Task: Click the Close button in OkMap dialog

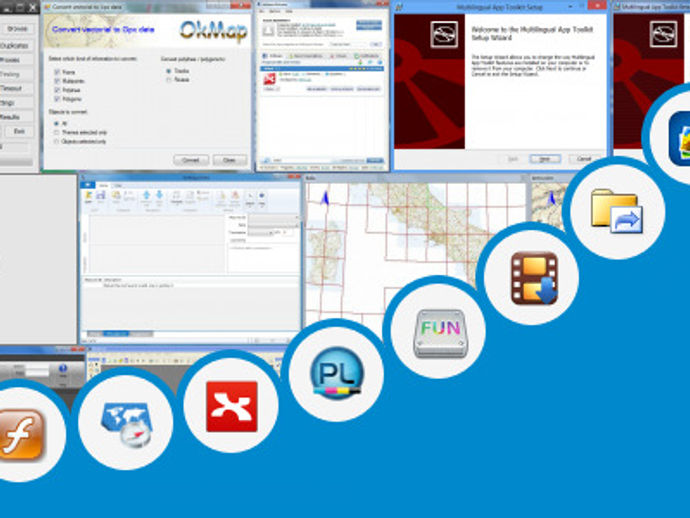Action: point(229,160)
